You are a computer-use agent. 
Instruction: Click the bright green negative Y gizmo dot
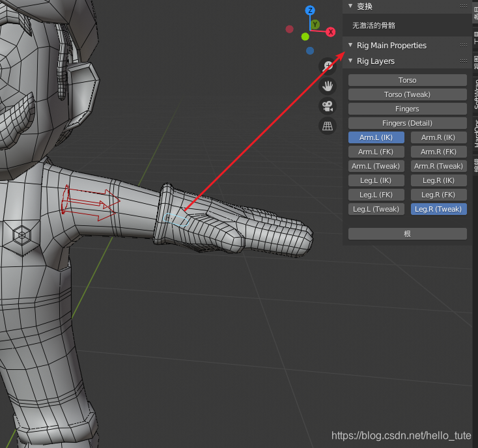click(305, 37)
